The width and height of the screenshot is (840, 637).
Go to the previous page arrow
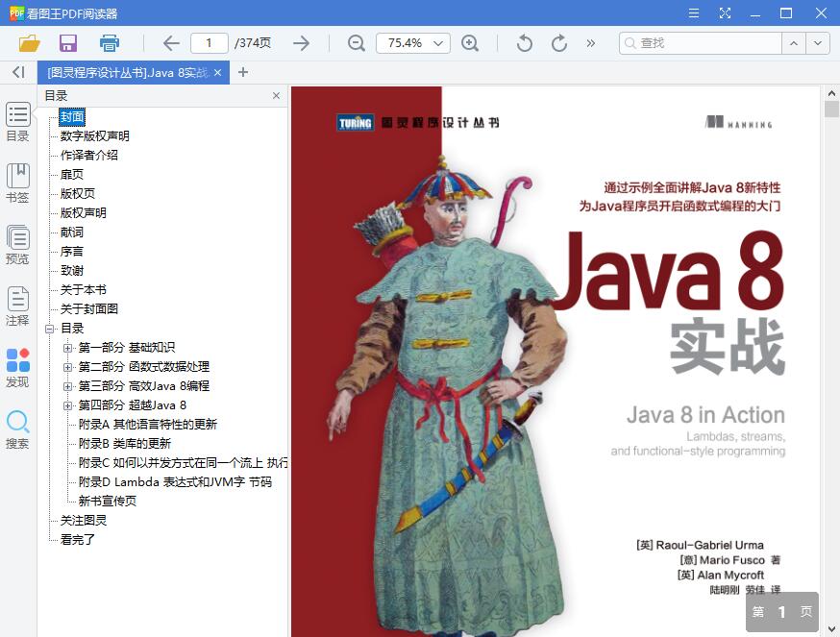(171, 43)
